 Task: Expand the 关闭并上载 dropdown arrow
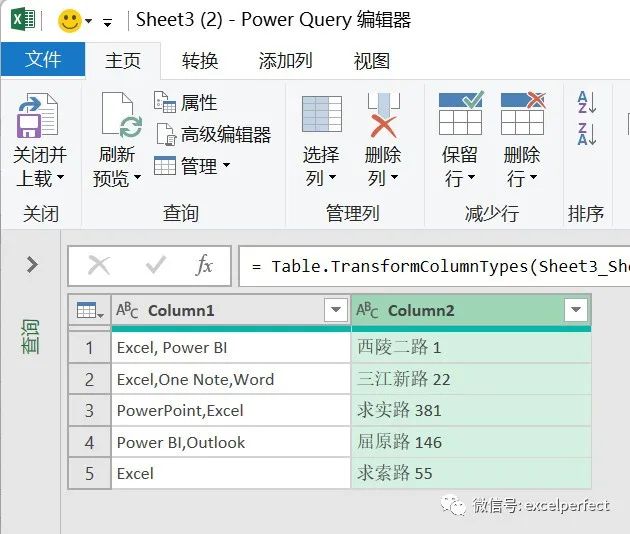[x=60, y=177]
